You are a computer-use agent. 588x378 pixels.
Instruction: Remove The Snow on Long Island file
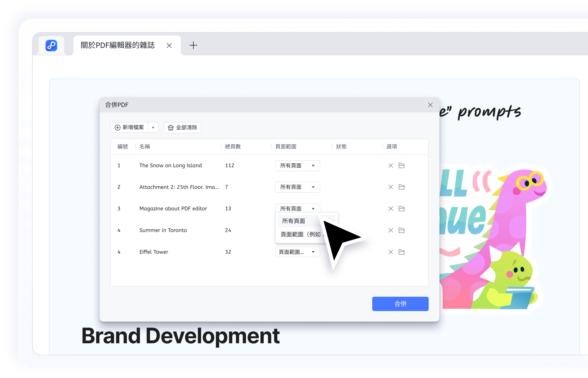click(391, 165)
